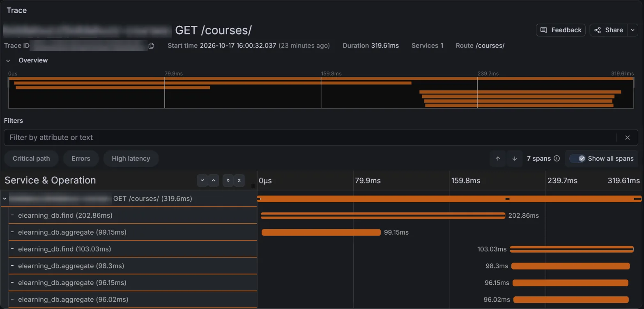The height and width of the screenshot is (309, 644).
Task: Select the GET /courses/ (319.6ms) row
Action: tap(129, 199)
